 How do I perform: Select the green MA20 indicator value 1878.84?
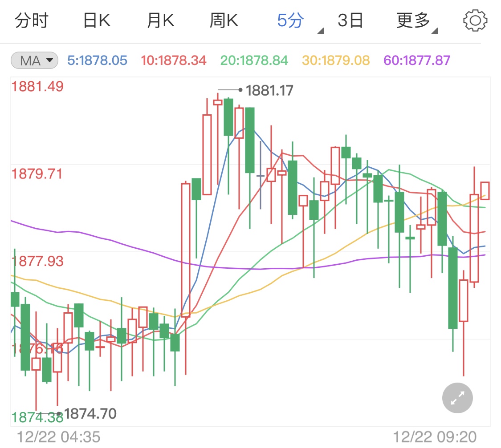254,61
